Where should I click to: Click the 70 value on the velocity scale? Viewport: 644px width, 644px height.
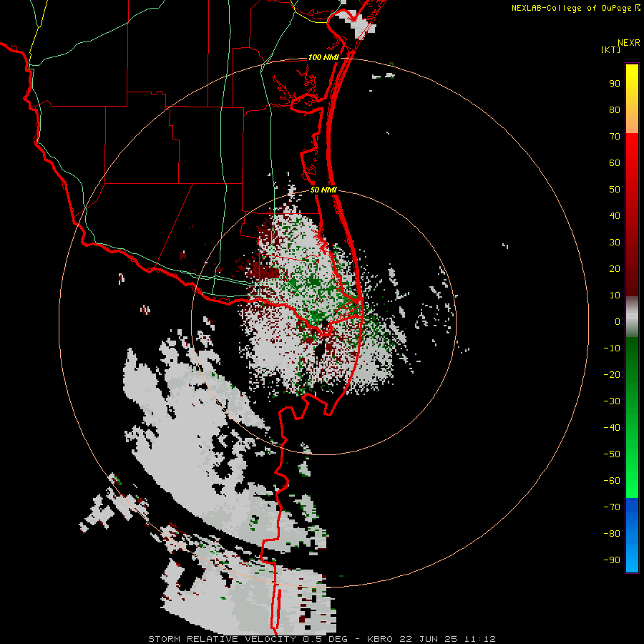click(x=615, y=137)
